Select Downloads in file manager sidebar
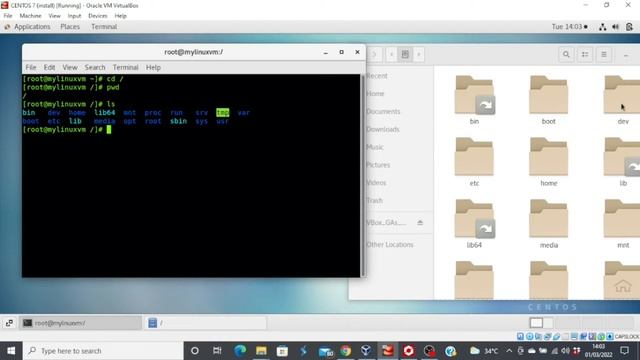Viewport: 640px width, 360px height. [x=383, y=129]
